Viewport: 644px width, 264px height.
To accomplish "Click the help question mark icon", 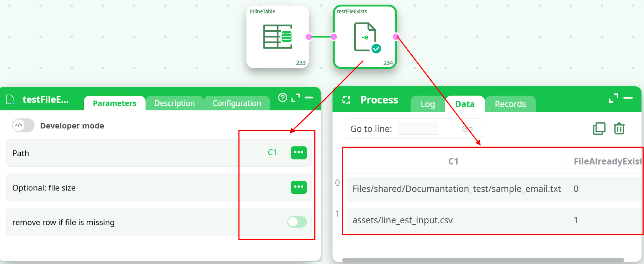I will click(x=283, y=97).
